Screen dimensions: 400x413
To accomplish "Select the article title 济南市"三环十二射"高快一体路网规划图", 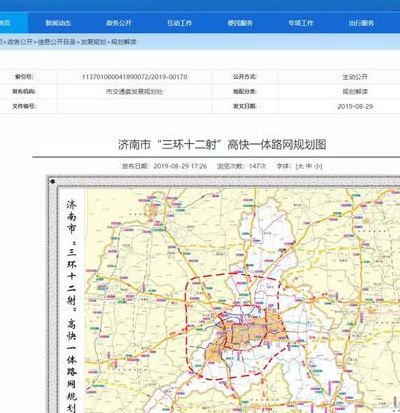I will [222, 145].
